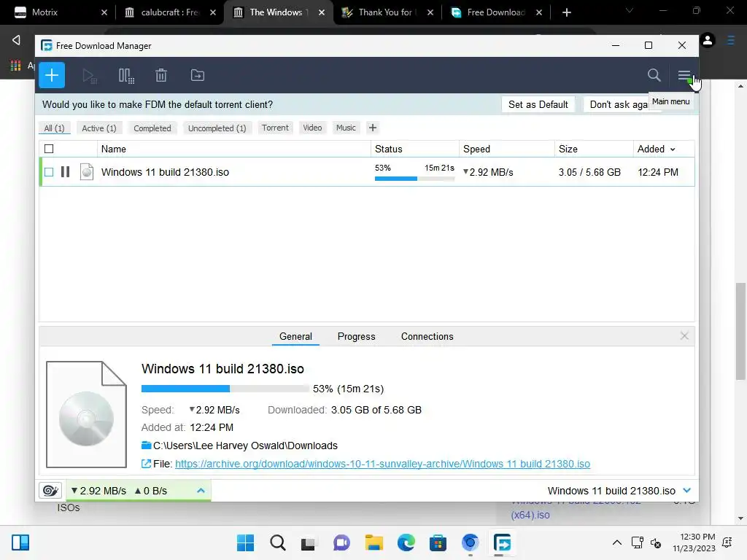747x560 pixels.
Task: Add a new tag filter with the plus
Action: point(373,128)
